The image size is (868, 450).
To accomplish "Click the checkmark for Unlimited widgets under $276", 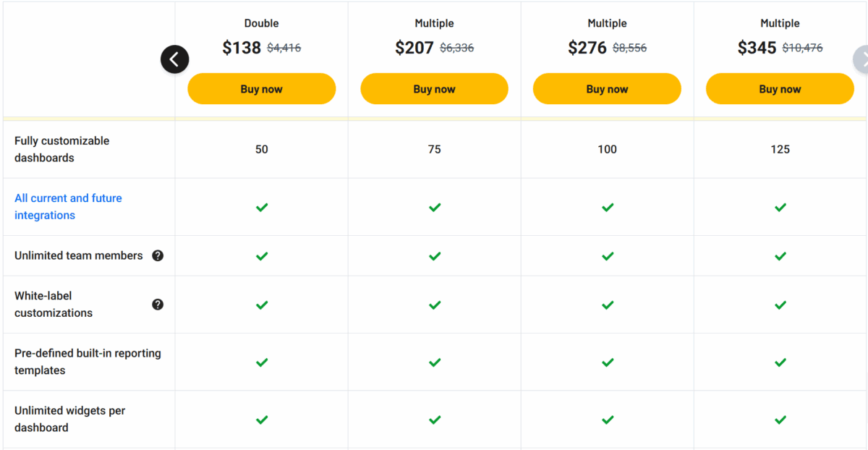I will (x=607, y=420).
